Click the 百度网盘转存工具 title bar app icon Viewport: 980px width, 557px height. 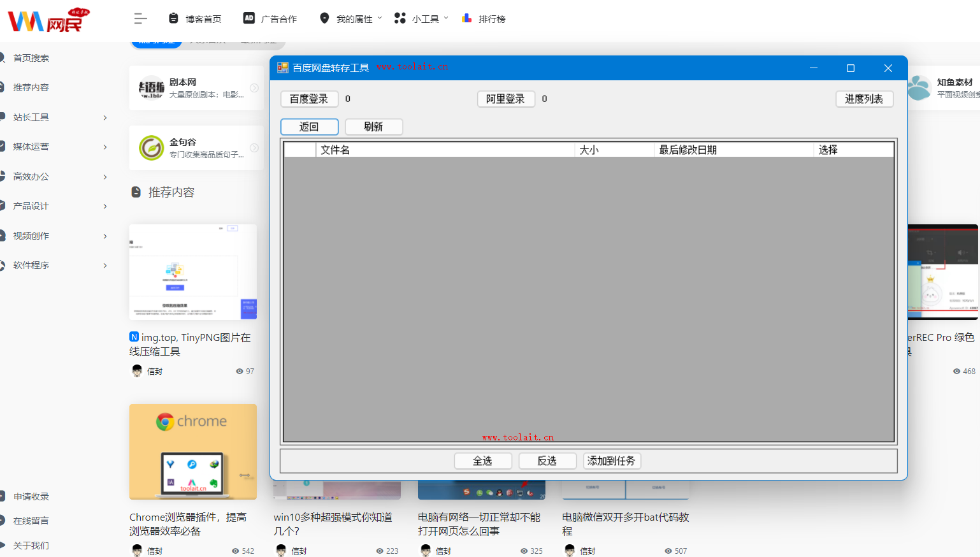coord(283,68)
